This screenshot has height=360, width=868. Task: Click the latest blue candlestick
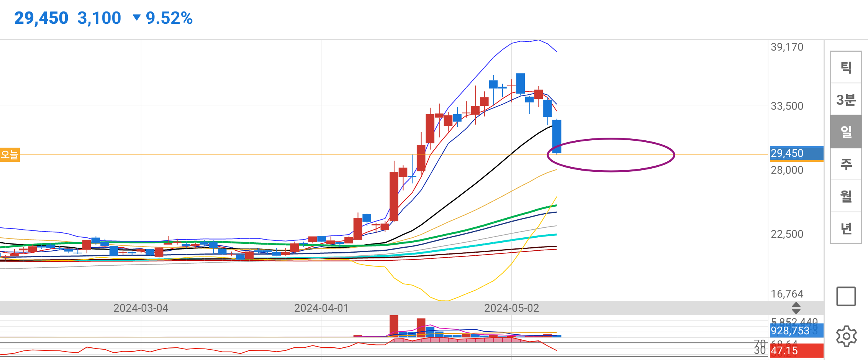point(557,136)
